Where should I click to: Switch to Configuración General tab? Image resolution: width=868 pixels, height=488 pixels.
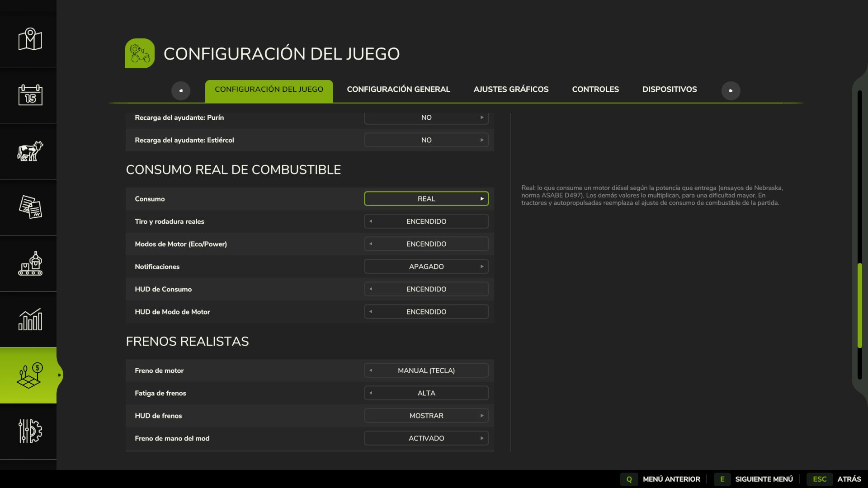[x=398, y=89]
